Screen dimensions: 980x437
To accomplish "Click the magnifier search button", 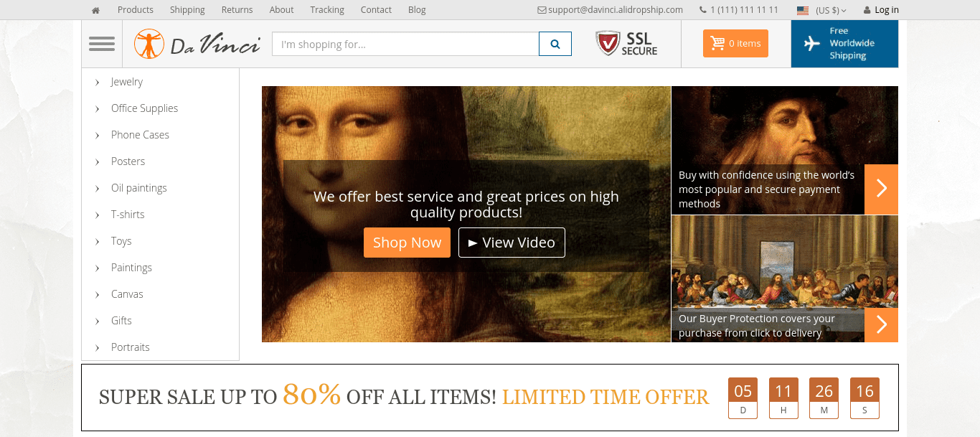I will pos(555,44).
